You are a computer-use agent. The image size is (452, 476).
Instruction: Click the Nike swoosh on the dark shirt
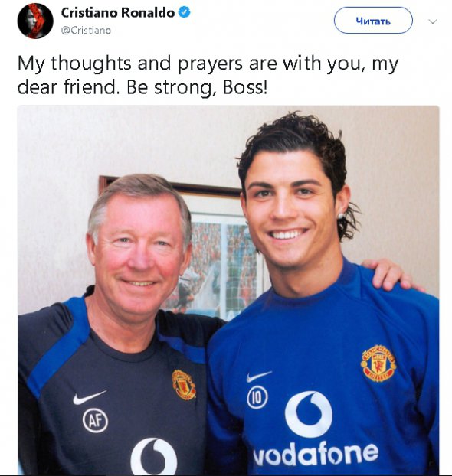click(x=90, y=397)
